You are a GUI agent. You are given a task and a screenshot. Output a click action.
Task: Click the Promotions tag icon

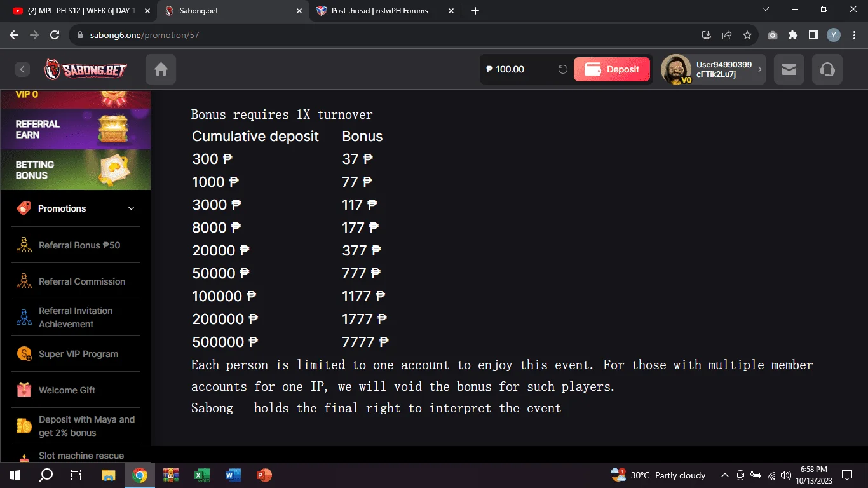point(24,208)
